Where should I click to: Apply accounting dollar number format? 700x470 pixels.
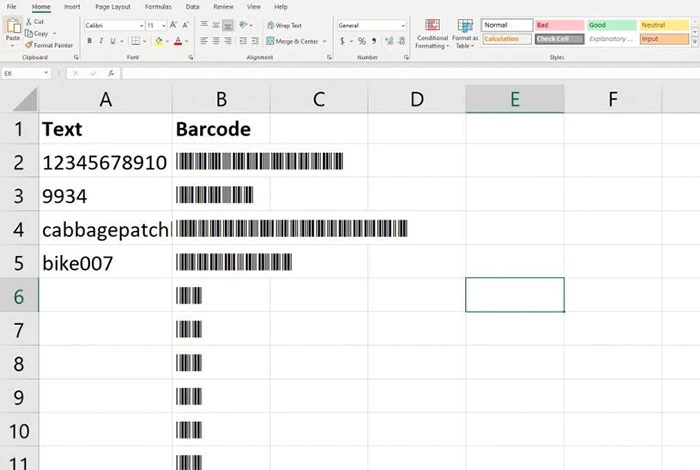pos(342,41)
